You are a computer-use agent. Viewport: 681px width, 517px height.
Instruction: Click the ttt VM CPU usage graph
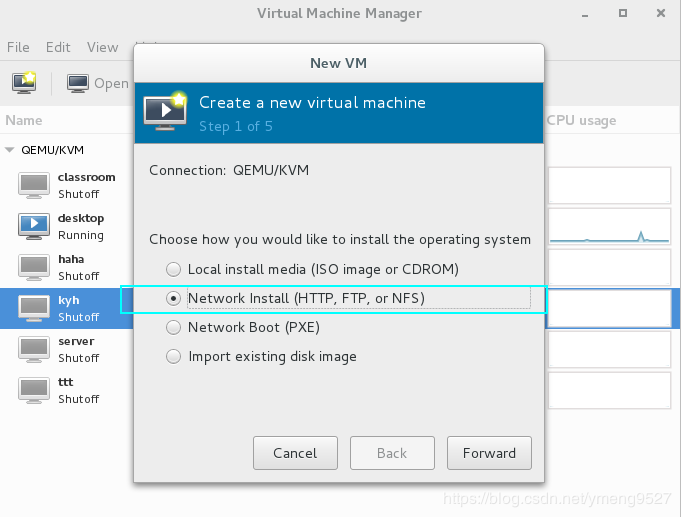click(x=610, y=390)
